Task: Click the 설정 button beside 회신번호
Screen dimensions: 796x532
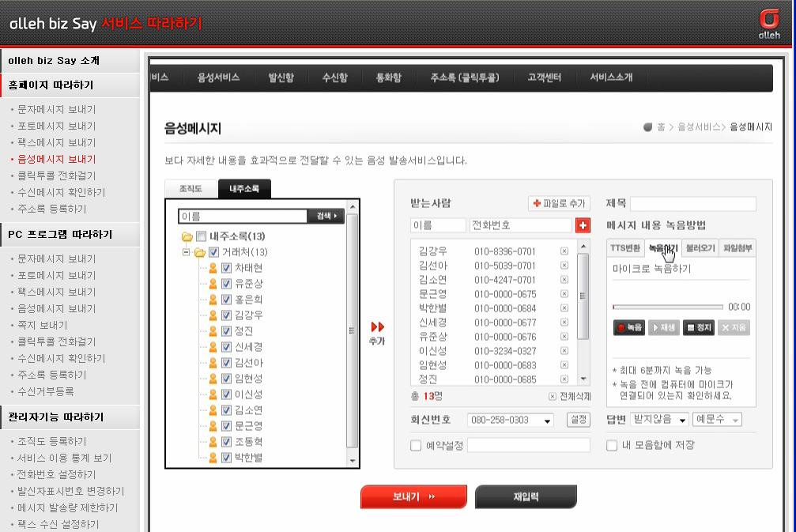Action: click(x=578, y=420)
